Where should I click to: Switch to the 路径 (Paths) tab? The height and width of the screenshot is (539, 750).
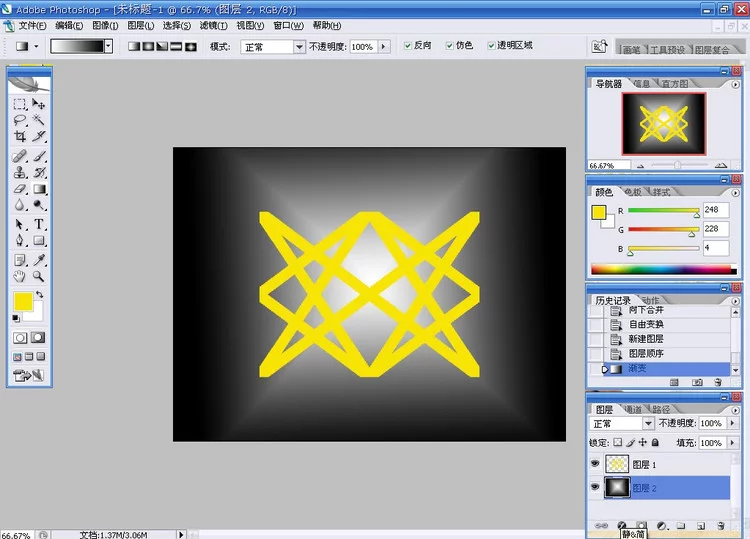click(x=661, y=409)
